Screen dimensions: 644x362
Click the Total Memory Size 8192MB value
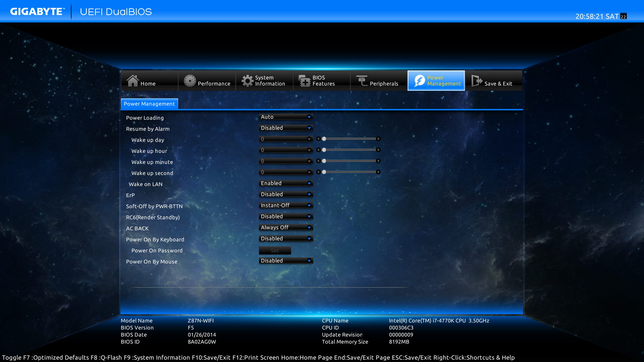[x=399, y=342]
